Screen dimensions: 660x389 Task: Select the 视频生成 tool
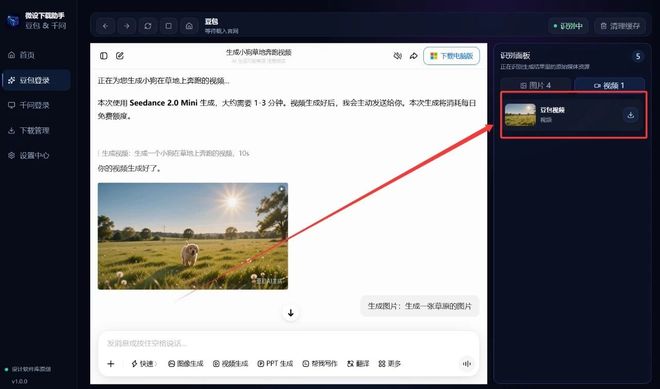coord(230,364)
